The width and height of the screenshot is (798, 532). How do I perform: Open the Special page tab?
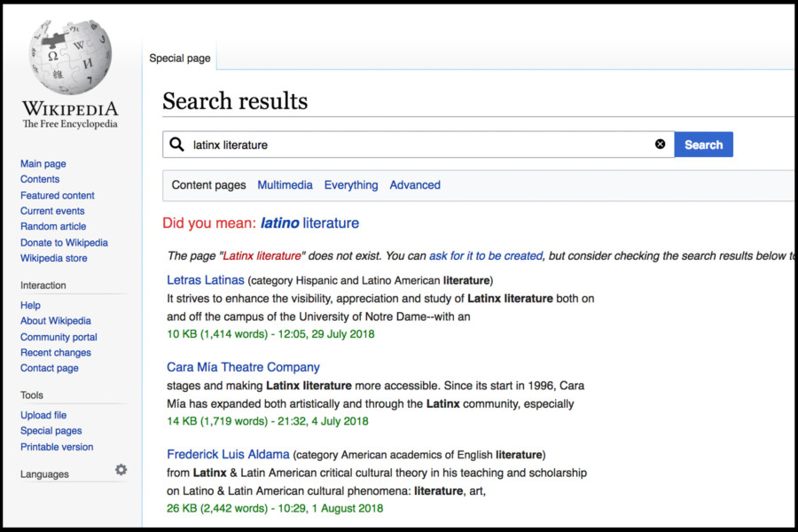180,59
